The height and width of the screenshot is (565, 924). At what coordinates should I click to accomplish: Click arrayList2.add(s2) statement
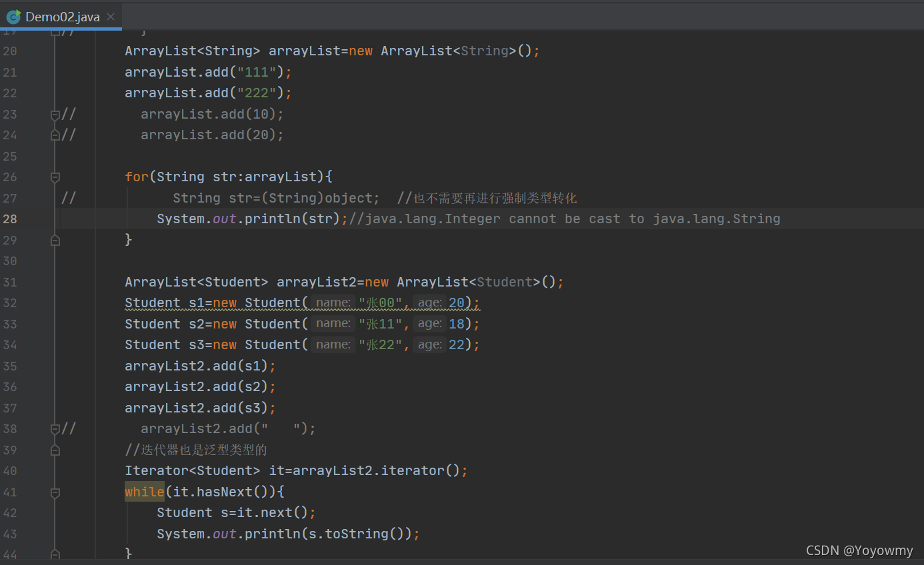(x=200, y=386)
